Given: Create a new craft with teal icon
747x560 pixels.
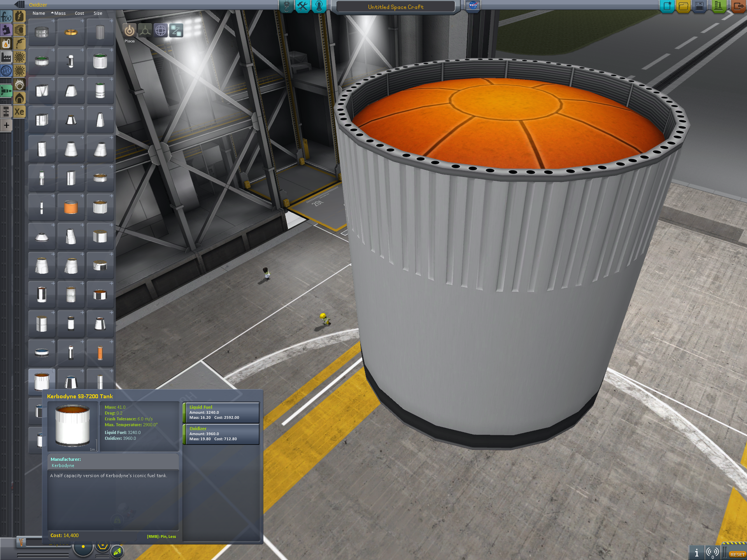Looking at the screenshot, I should pyautogui.click(x=667, y=6).
